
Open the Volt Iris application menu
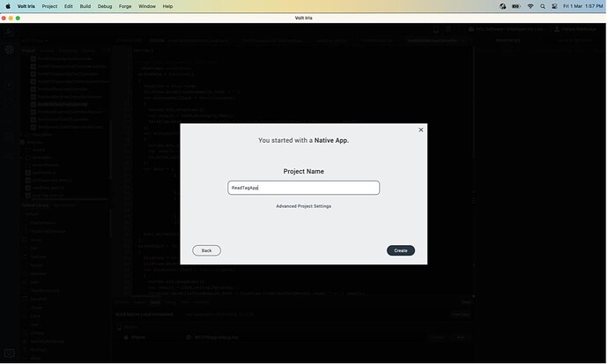(x=26, y=6)
